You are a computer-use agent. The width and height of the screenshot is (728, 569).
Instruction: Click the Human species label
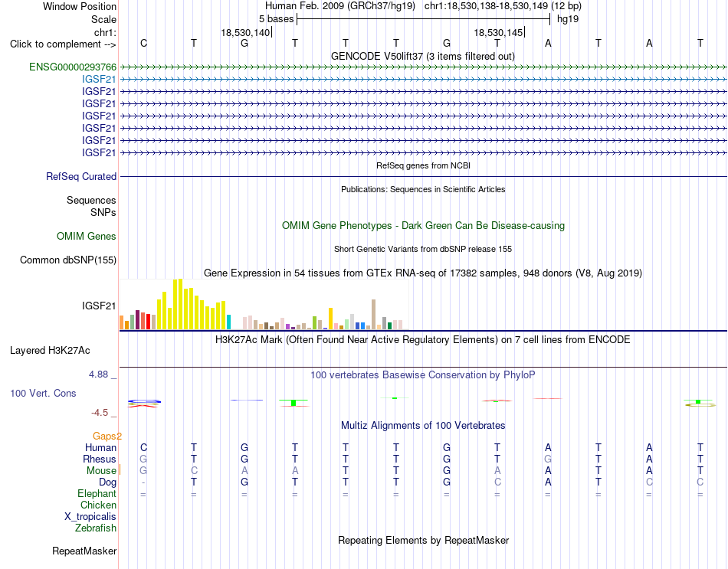(x=100, y=447)
